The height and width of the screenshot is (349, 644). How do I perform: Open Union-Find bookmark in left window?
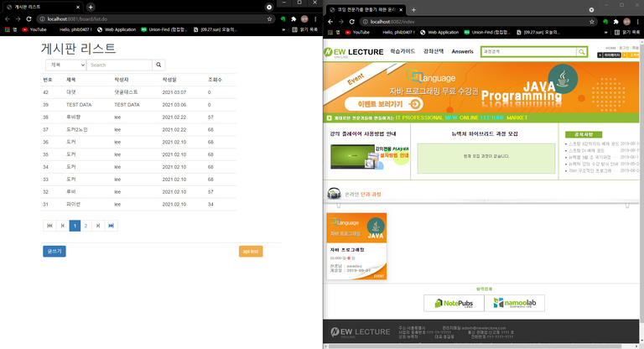[x=164, y=29]
